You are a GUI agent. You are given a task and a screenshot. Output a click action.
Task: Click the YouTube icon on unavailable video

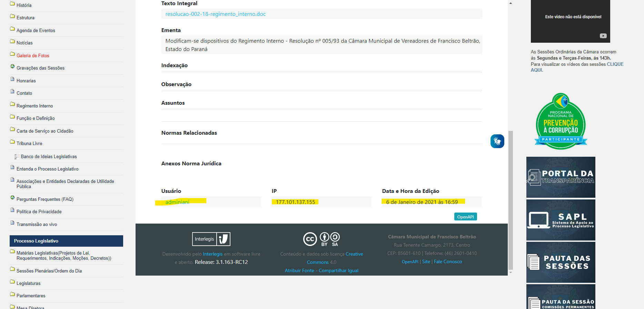coord(603,36)
